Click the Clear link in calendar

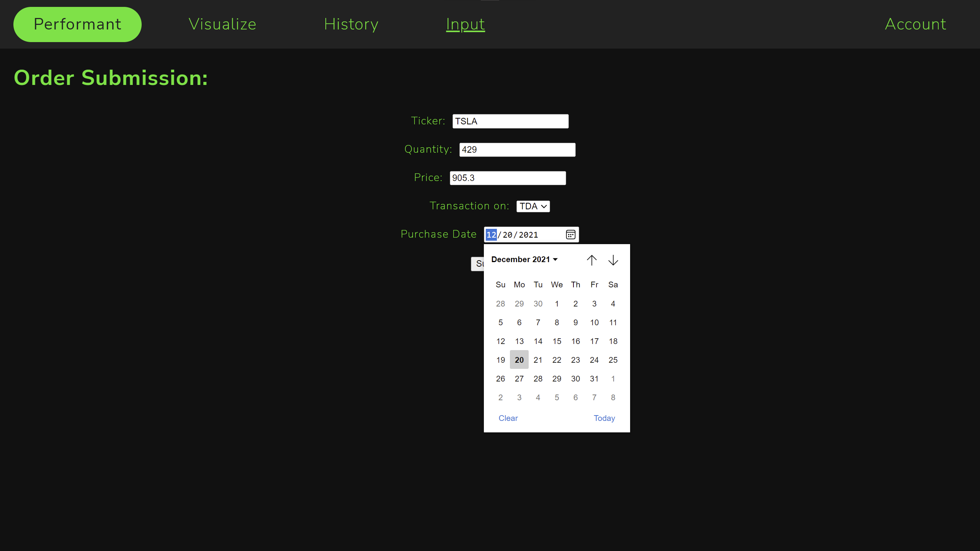(x=508, y=418)
